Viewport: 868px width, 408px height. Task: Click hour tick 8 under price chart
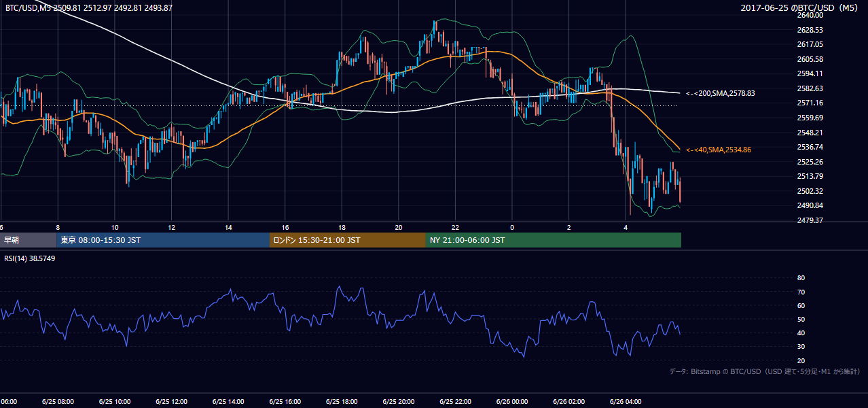58,227
